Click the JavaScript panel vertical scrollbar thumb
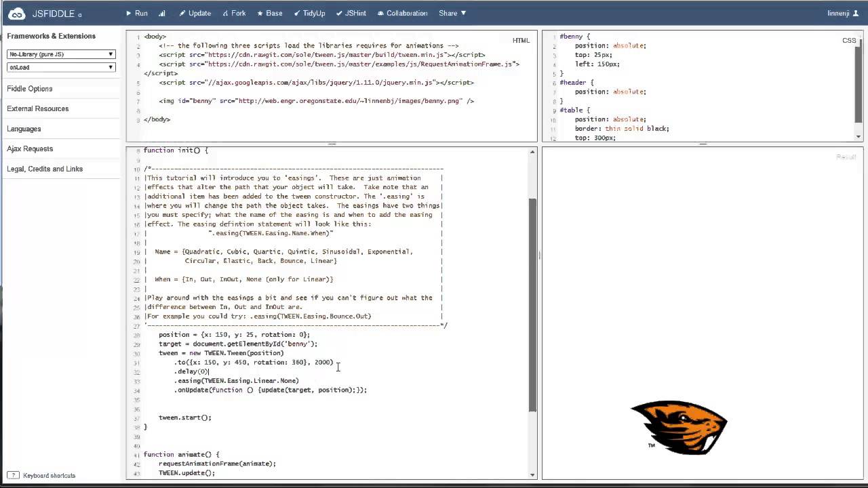 pyautogui.click(x=533, y=305)
